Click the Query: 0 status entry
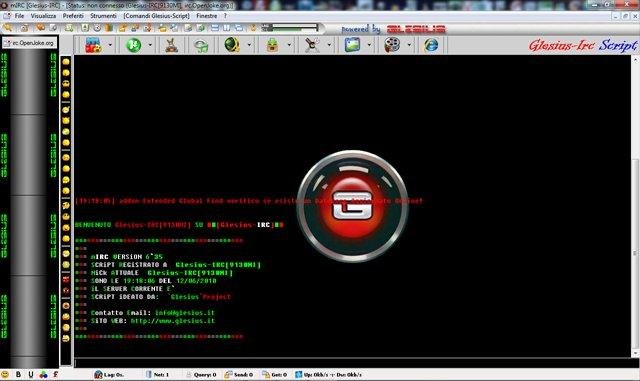The height and width of the screenshot is (381, 640). click(x=200, y=374)
